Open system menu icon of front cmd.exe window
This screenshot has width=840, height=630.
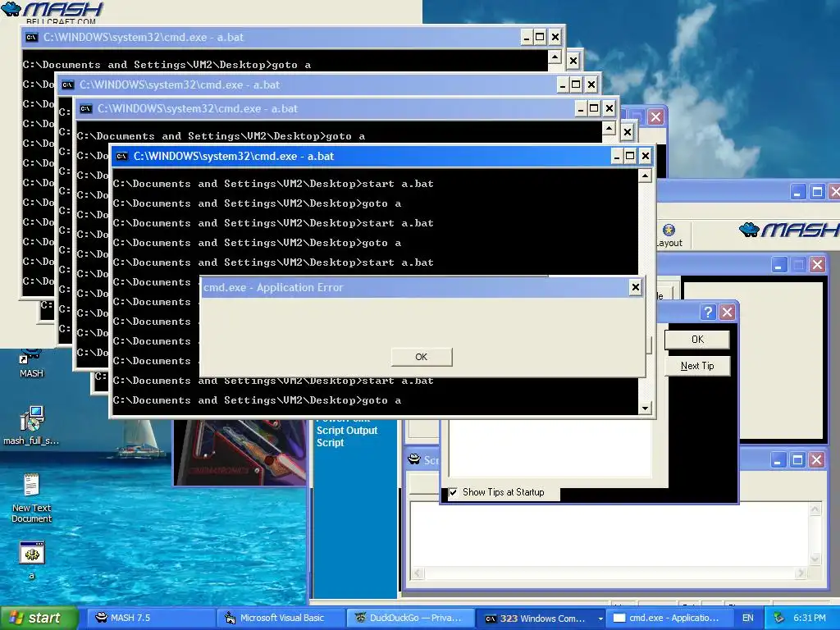(122, 157)
